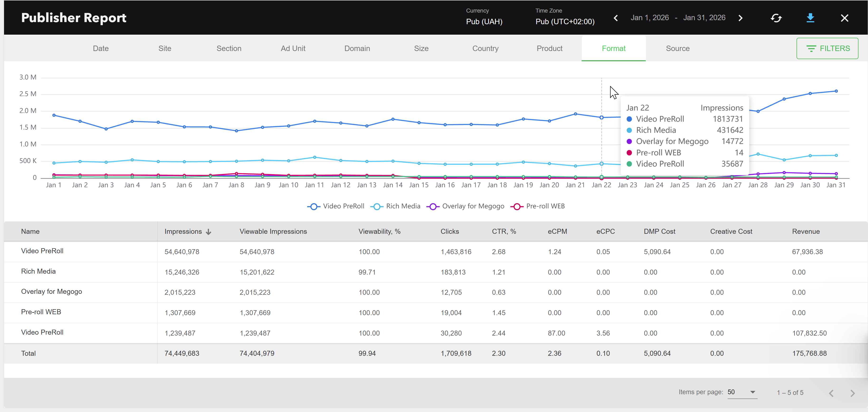Switch to the Country tab
The image size is (868, 412).
pyautogui.click(x=485, y=48)
